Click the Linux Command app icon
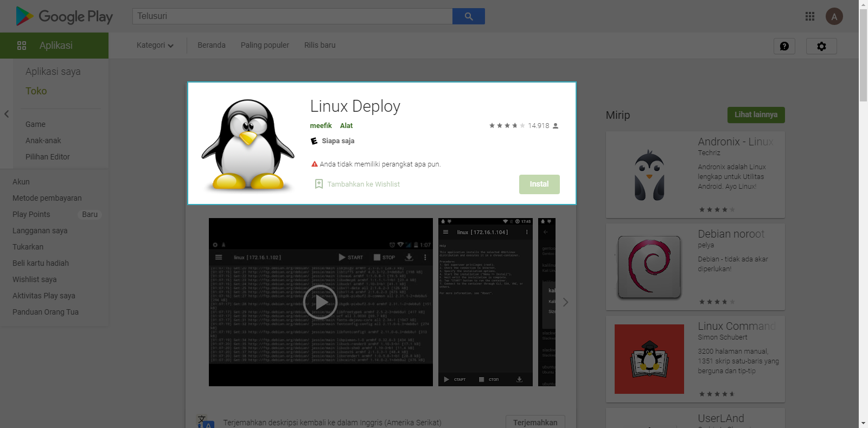 [649, 359]
